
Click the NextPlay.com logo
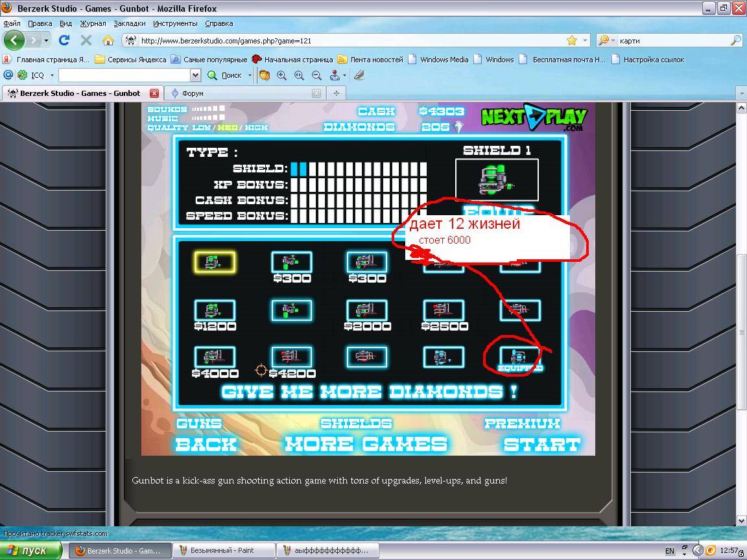pos(534,117)
